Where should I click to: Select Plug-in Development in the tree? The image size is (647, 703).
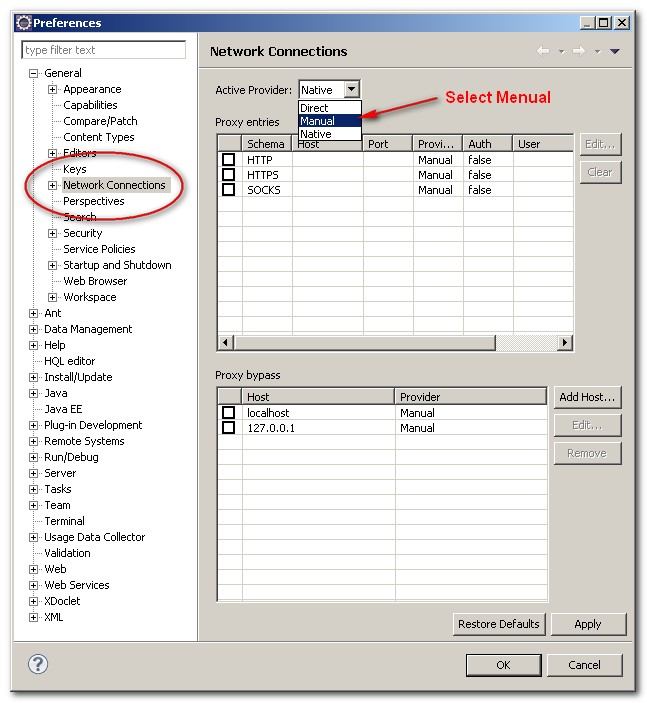click(93, 425)
